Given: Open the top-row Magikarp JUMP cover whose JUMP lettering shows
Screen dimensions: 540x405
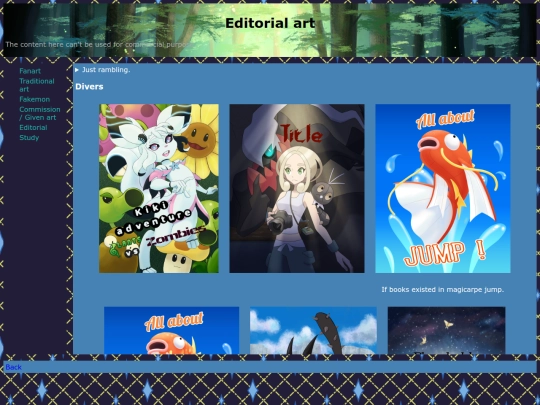Looking at the screenshot, I should click(x=443, y=188).
